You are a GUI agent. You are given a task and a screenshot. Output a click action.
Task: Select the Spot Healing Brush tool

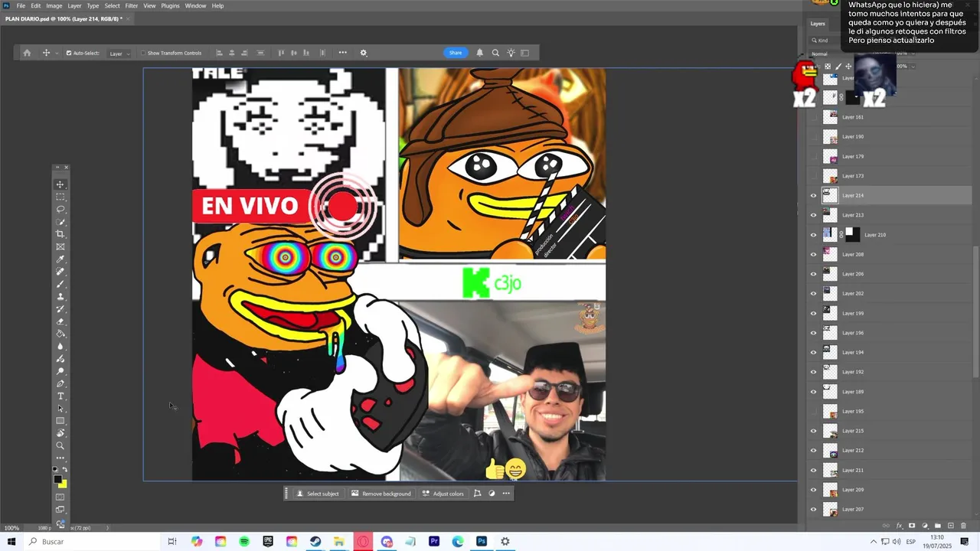(x=60, y=272)
